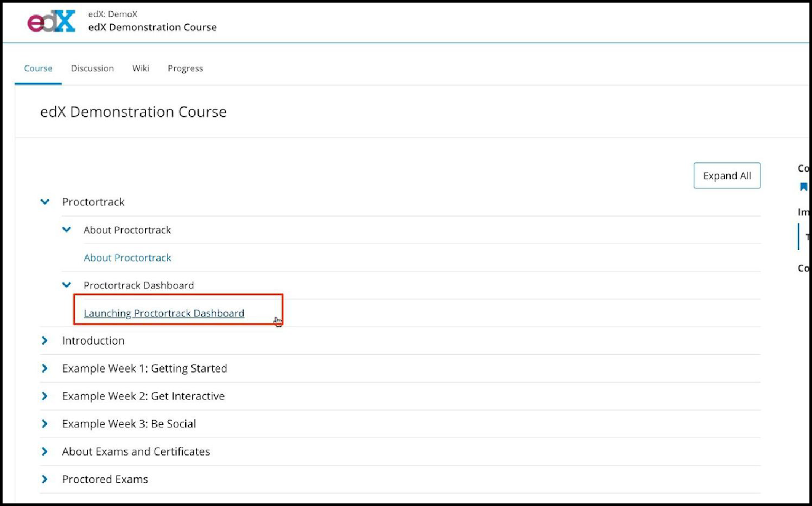
Task: Click the Proctortrack Dashboard subsection title
Action: point(139,285)
